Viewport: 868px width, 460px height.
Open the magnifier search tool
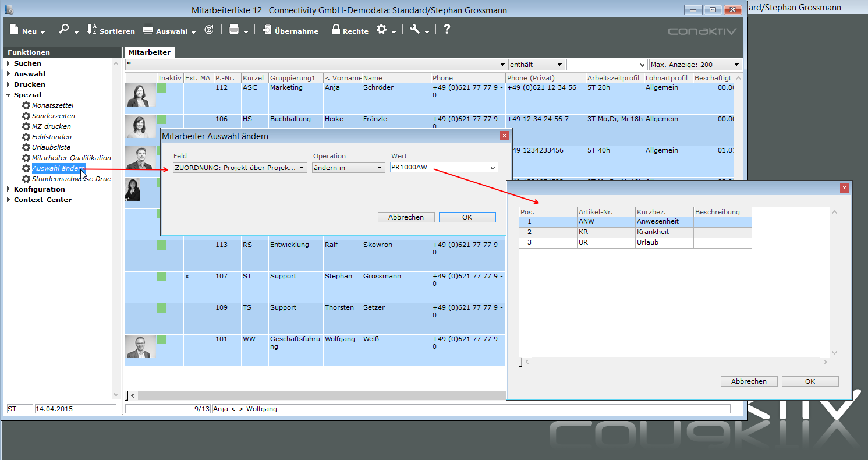pyautogui.click(x=64, y=30)
